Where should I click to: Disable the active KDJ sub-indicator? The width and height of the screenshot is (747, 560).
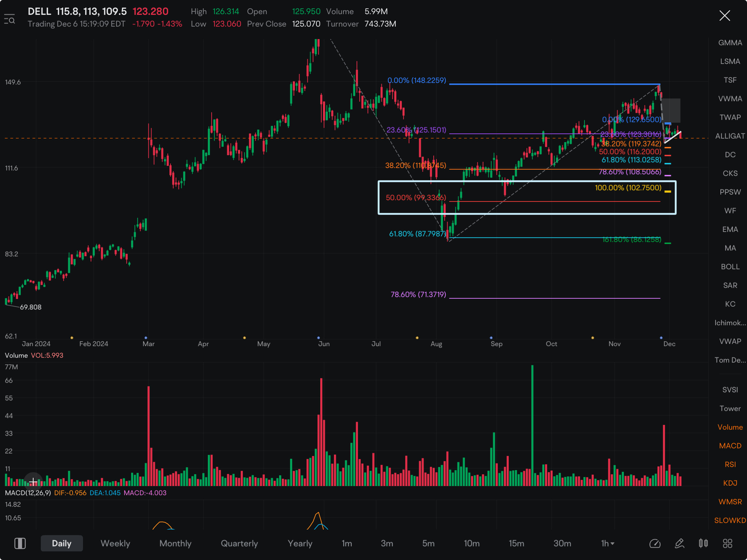point(730,483)
